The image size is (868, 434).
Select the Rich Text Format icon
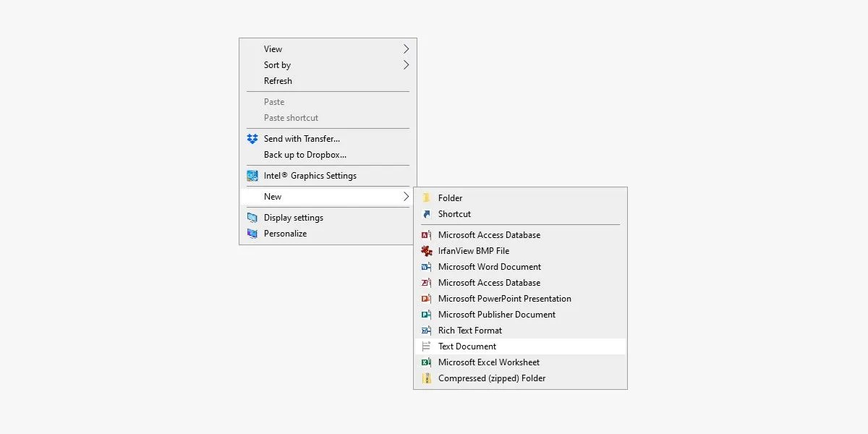point(426,331)
